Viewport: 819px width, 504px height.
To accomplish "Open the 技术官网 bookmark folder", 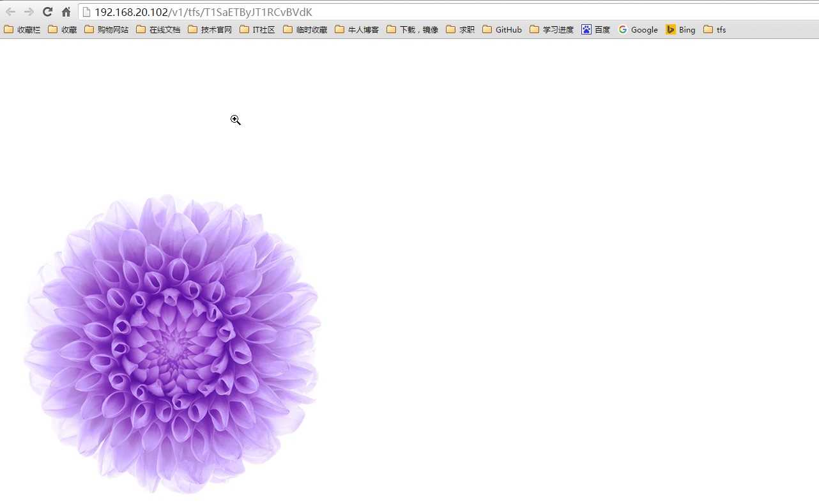I will pyautogui.click(x=210, y=29).
